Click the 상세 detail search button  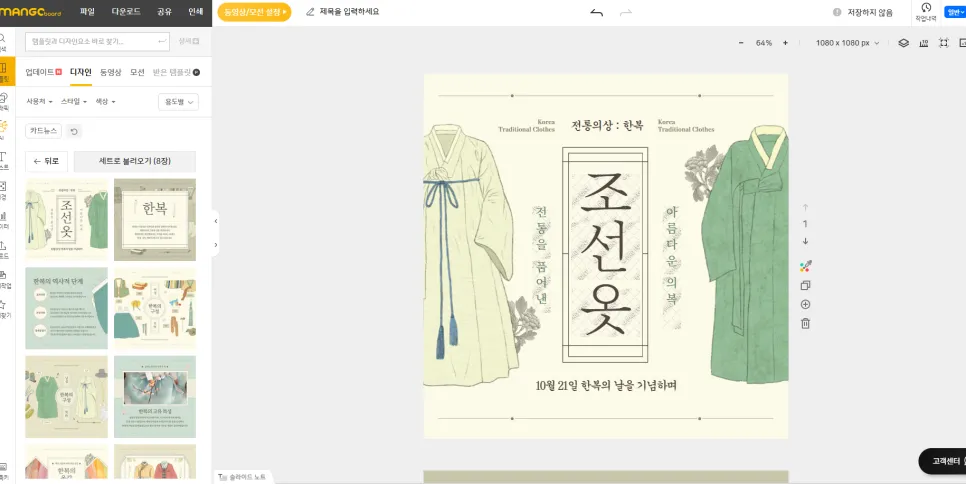189,41
